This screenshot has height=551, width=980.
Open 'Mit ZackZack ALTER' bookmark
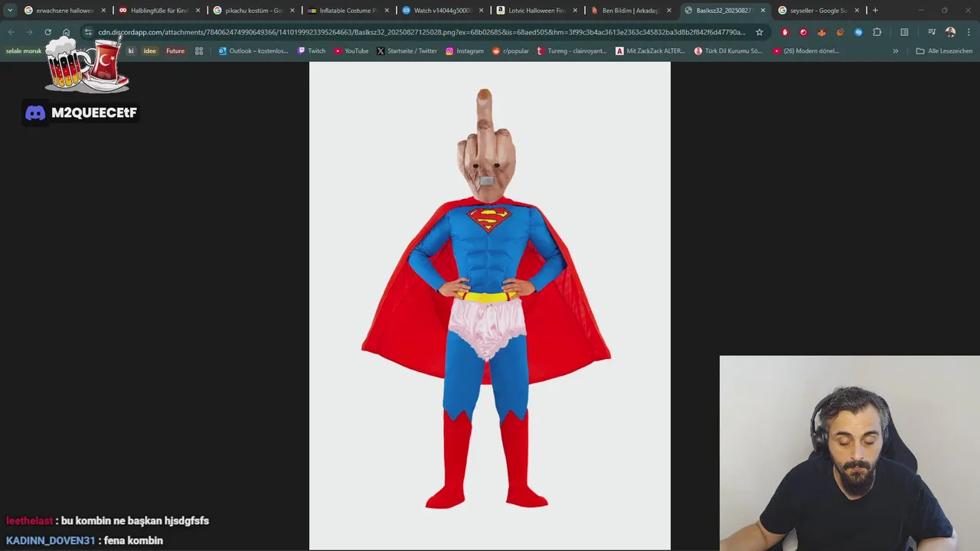tap(651, 51)
